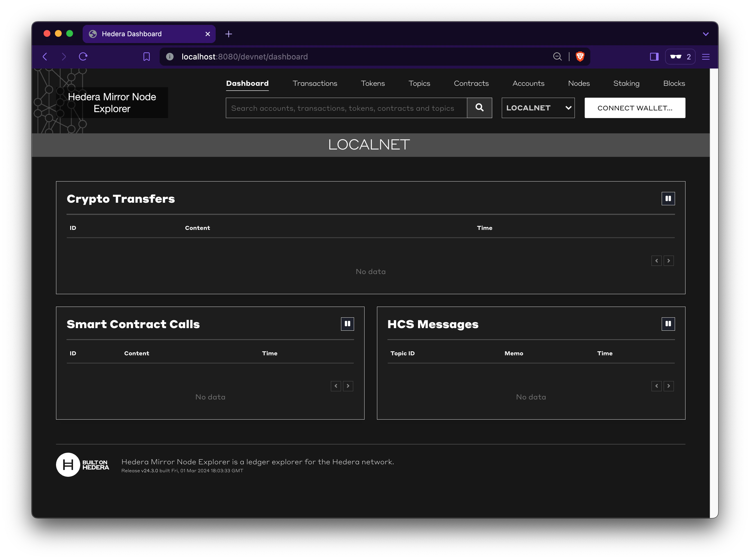
Task: Switch to the Staking page
Action: pyautogui.click(x=626, y=84)
